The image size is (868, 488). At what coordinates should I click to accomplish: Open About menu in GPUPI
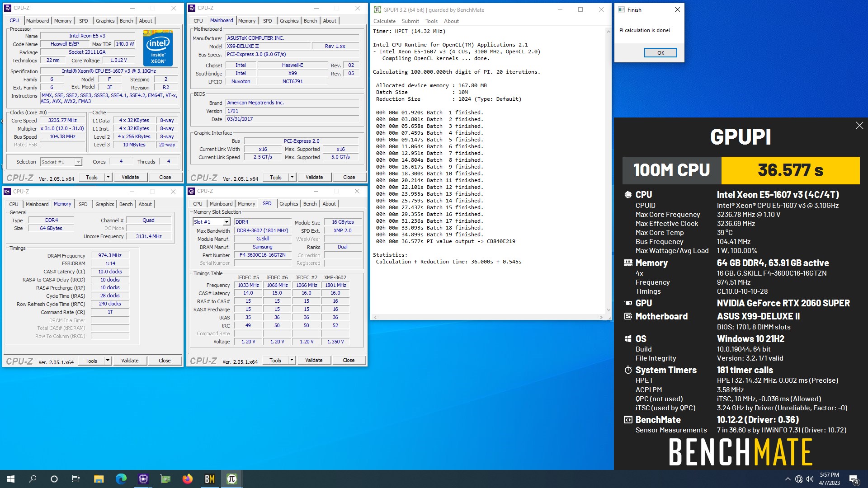451,21
